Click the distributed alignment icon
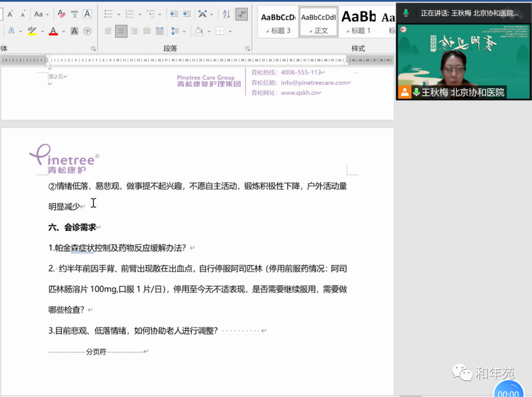The image size is (532, 397). pos(160,31)
